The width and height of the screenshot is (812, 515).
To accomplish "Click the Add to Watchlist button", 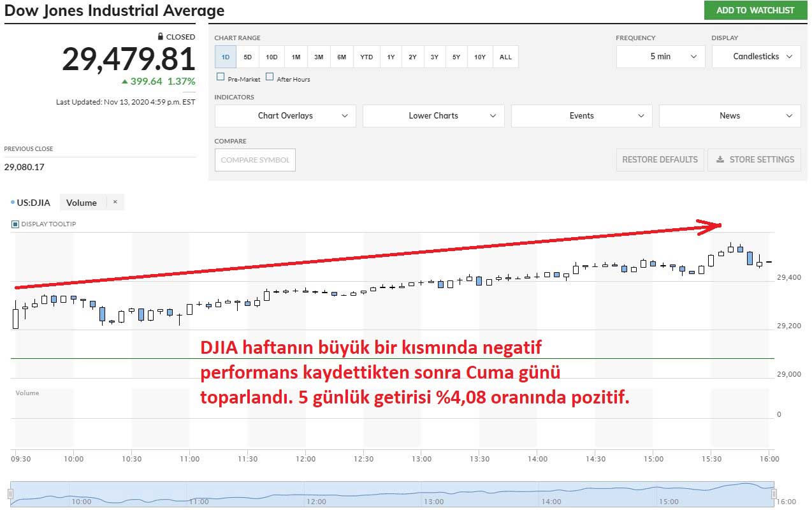I will [755, 10].
